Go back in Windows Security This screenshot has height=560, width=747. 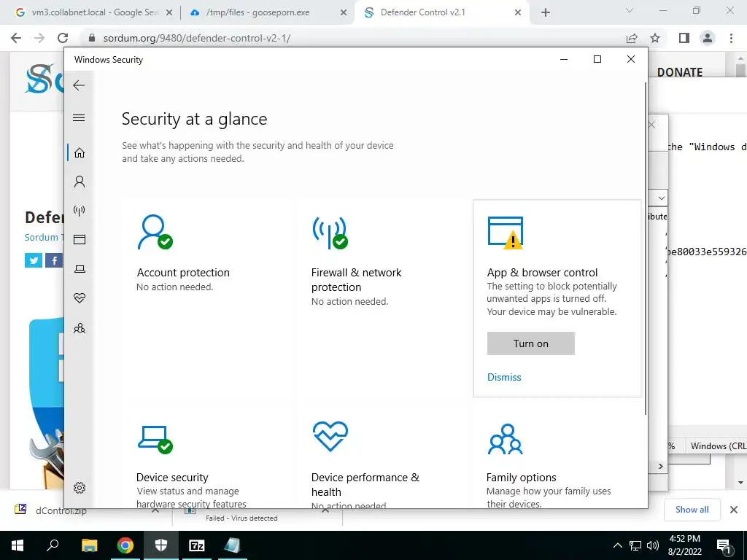[x=79, y=85]
